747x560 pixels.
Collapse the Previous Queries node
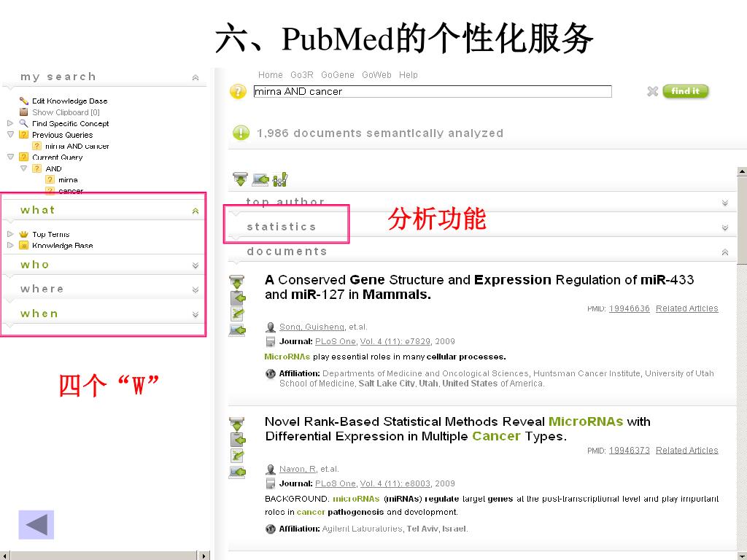[x=10, y=135]
